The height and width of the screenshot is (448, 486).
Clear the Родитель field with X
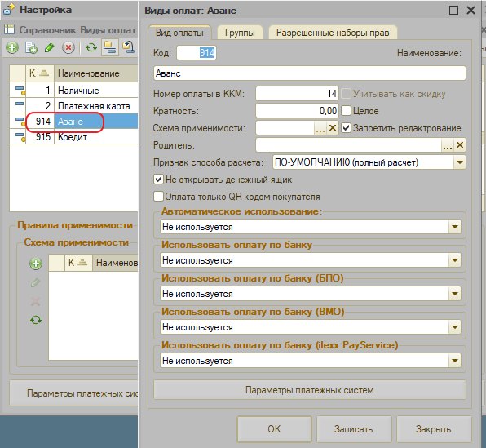[460, 145]
